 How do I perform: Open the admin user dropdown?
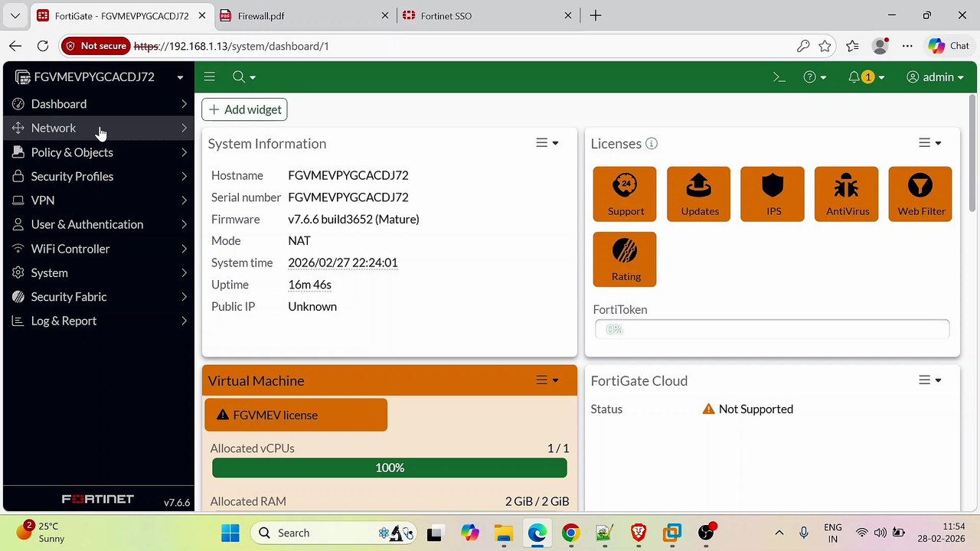(935, 77)
